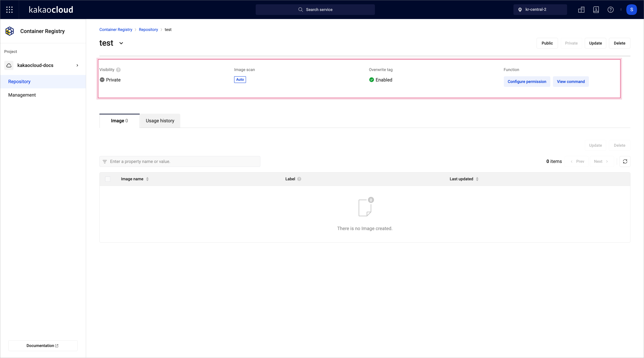Click Configure permission

[527, 82]
